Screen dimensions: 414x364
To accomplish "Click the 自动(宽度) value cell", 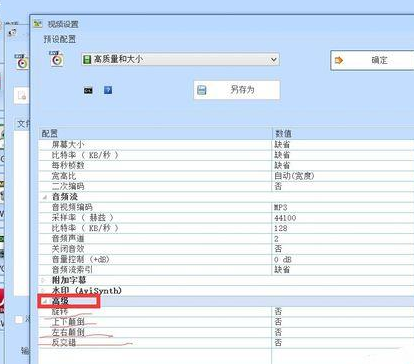I will coord(294,176).
